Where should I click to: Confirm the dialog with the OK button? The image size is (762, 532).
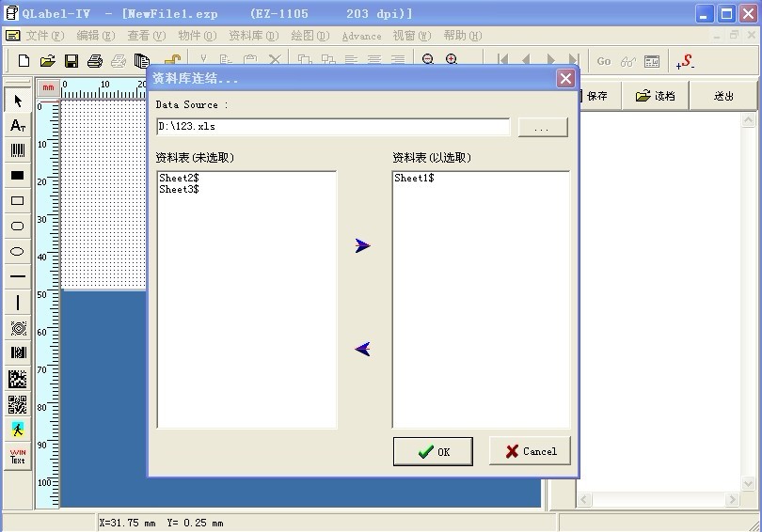434,451
